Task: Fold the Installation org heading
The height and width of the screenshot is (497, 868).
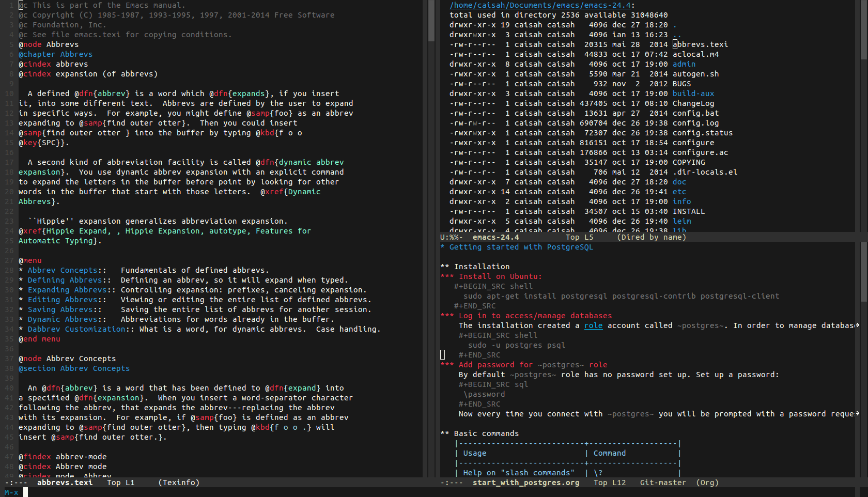Action: pos(475,267)
